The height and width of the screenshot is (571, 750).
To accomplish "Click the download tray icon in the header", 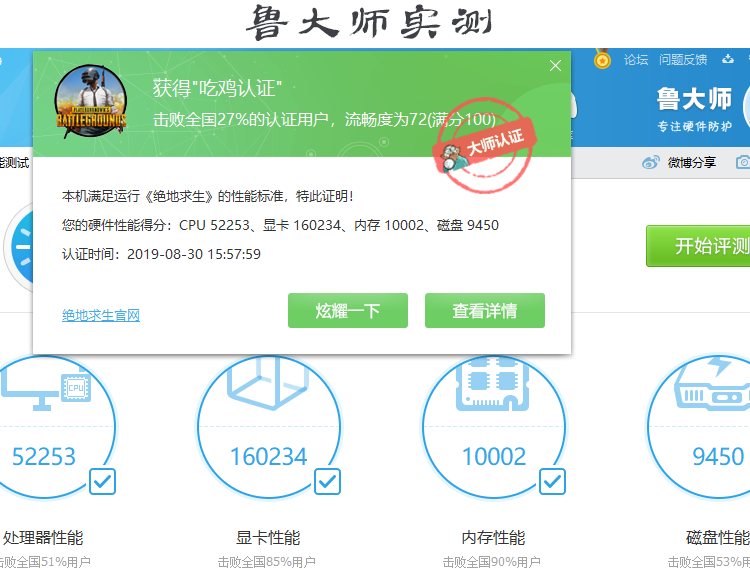I will click(728, 59).
